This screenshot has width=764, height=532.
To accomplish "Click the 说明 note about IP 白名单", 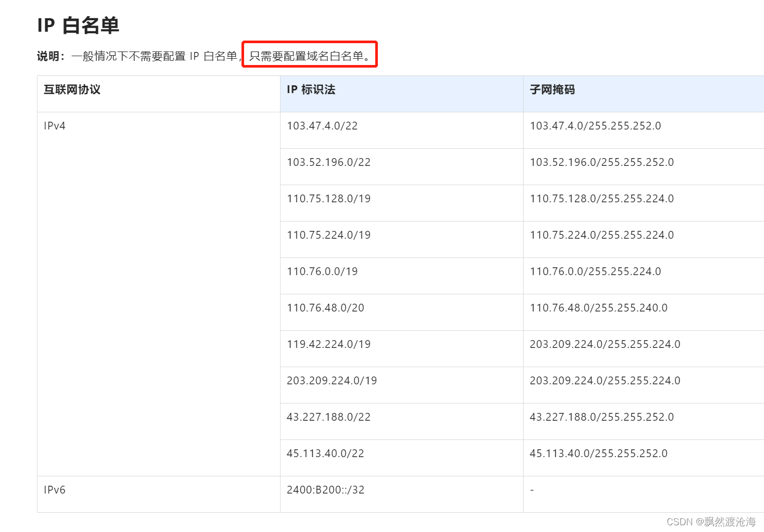I will click(x=206, y=56).
